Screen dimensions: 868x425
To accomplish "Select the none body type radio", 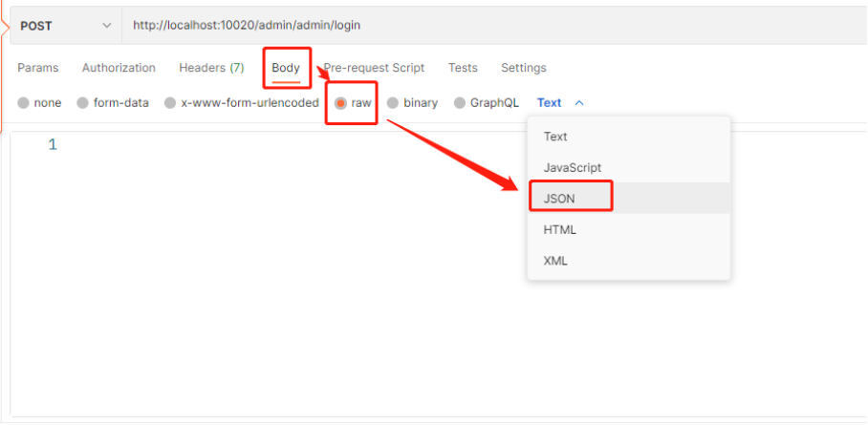I will coord(23,103).
